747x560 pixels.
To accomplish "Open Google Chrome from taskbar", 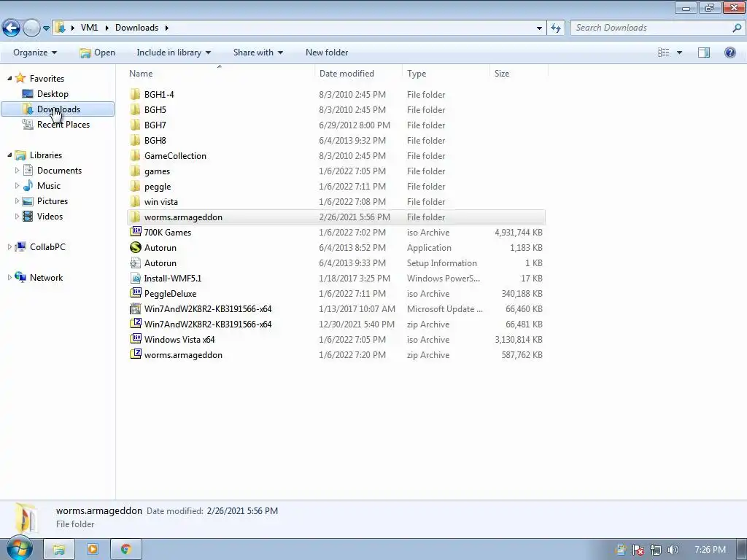I will click(125, 550).
